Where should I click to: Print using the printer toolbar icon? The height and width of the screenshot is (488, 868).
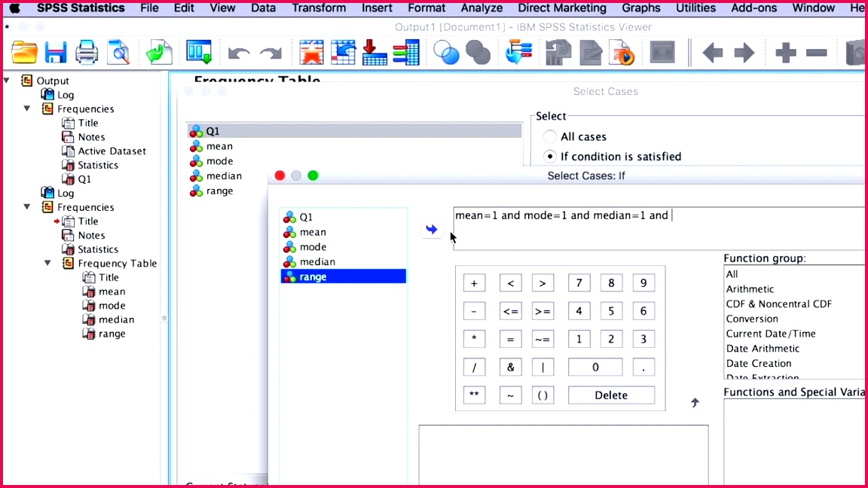point(87,53)
